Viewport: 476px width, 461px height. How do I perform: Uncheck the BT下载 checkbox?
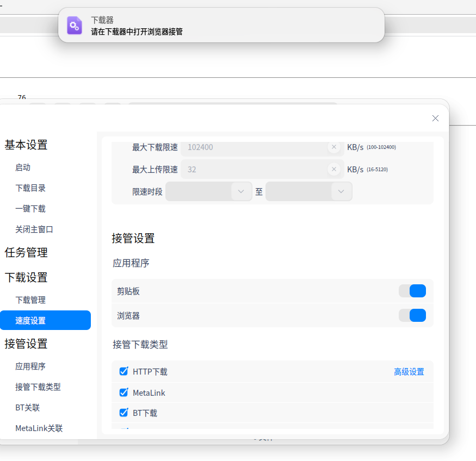(x=123, y=413)
